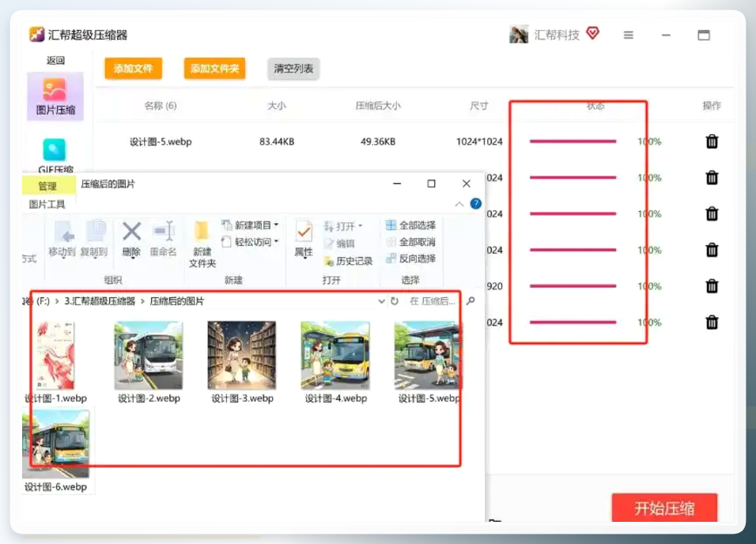Click progress bar of 设计图-5.webp row
Viewport: 756px width, 544px height.
(x=573, y=142)
